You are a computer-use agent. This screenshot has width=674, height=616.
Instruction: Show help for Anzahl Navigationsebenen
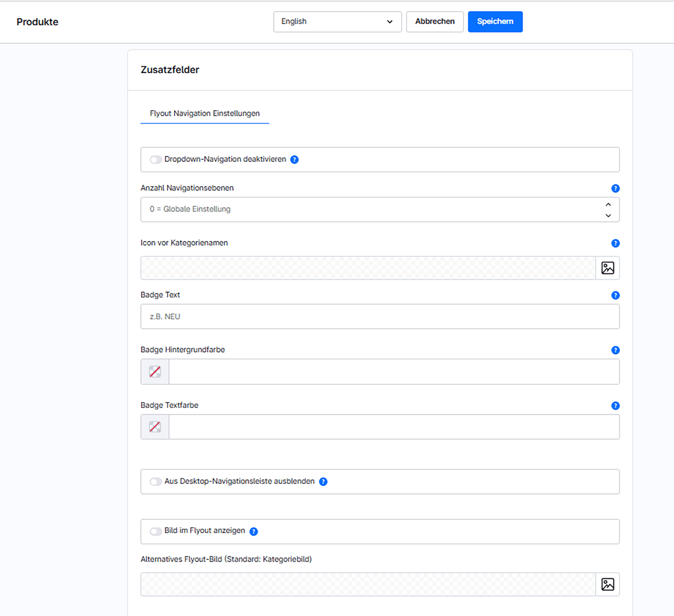pos(615,188)
